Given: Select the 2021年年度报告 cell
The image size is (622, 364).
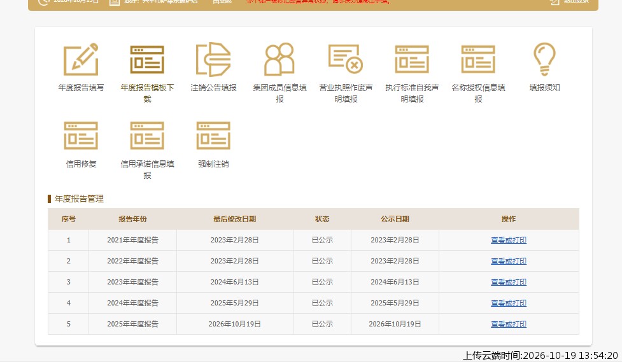Looking at the screenshot, I should pos(132,240).
